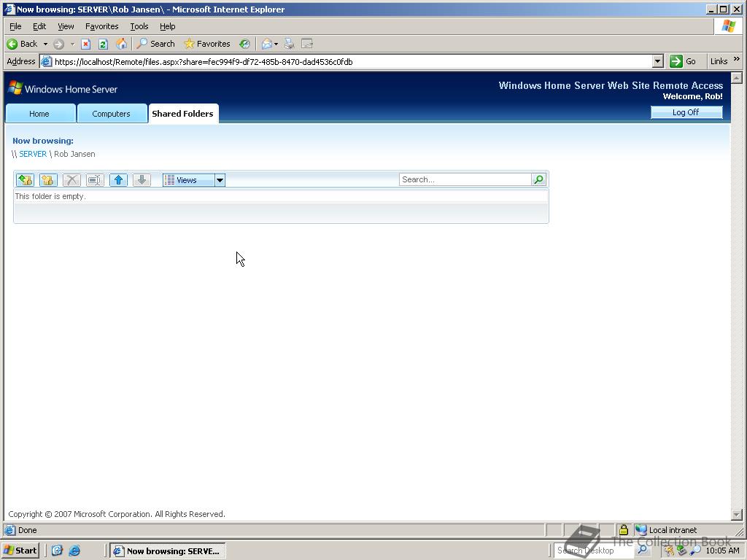This screenshot has width=747, height=560.
Task: Switch to the Home tab
Action: 40,114
